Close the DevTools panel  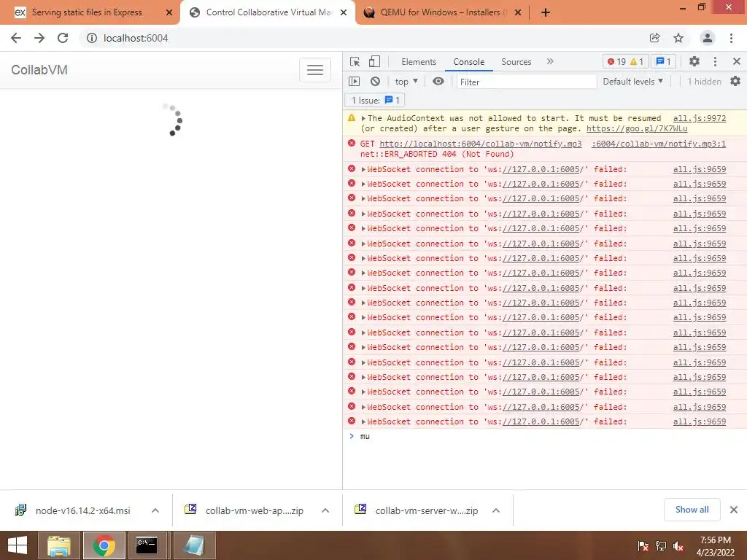coord(737,61)
